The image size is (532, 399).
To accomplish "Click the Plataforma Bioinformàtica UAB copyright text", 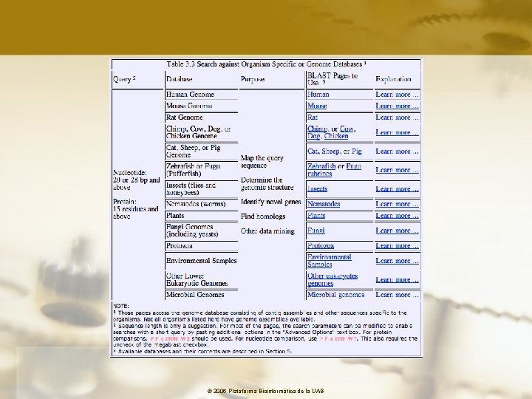I will [x=266, y=391].
